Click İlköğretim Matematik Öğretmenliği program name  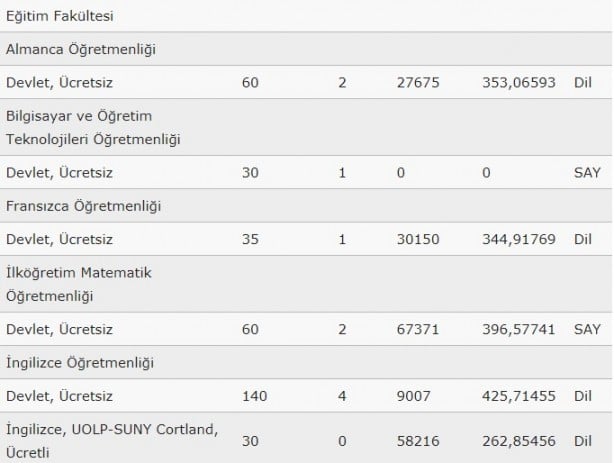(79, 284)
